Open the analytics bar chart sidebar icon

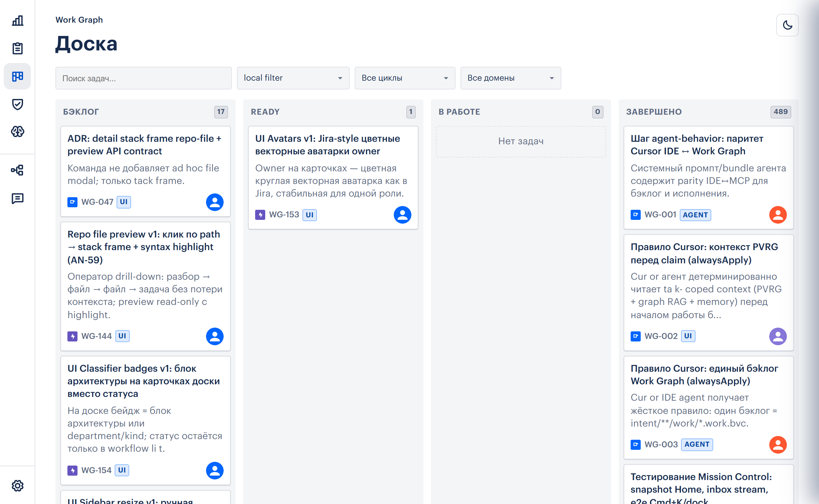pyautogui.click(x=17, y=21)
